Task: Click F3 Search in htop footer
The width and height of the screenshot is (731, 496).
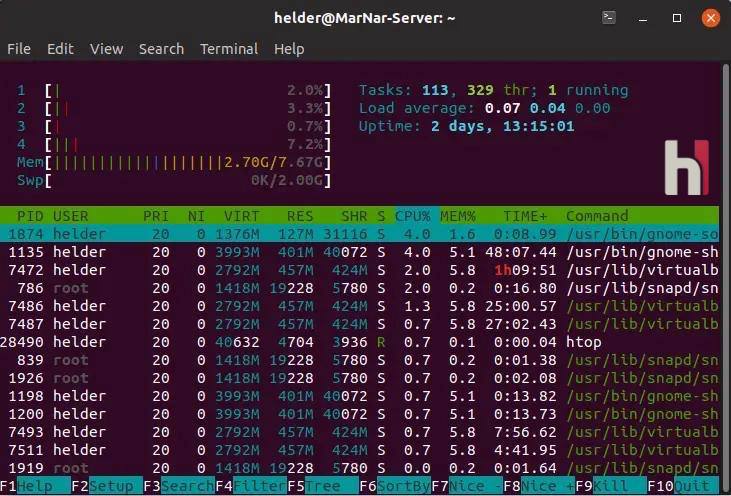Action: pos(179,486)
